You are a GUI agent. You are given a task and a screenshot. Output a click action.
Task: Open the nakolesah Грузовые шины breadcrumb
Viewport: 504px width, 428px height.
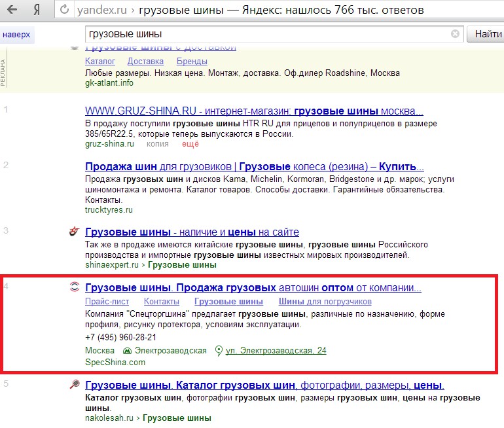coord(177,418)
